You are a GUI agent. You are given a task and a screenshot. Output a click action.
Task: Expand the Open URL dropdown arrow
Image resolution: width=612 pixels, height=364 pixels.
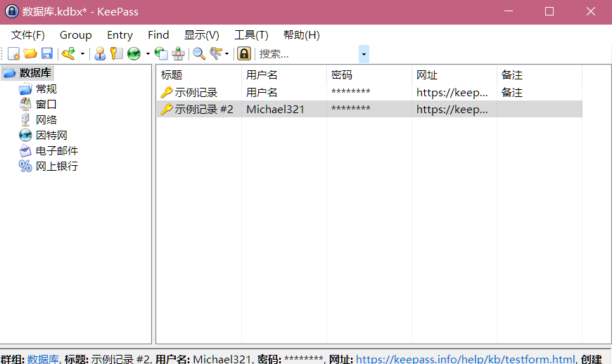[148, 53]
